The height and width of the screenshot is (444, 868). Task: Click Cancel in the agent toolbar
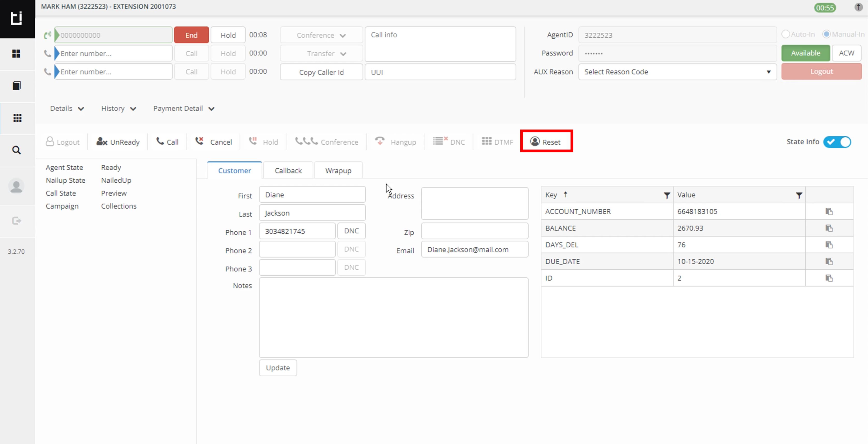[214, 142]
